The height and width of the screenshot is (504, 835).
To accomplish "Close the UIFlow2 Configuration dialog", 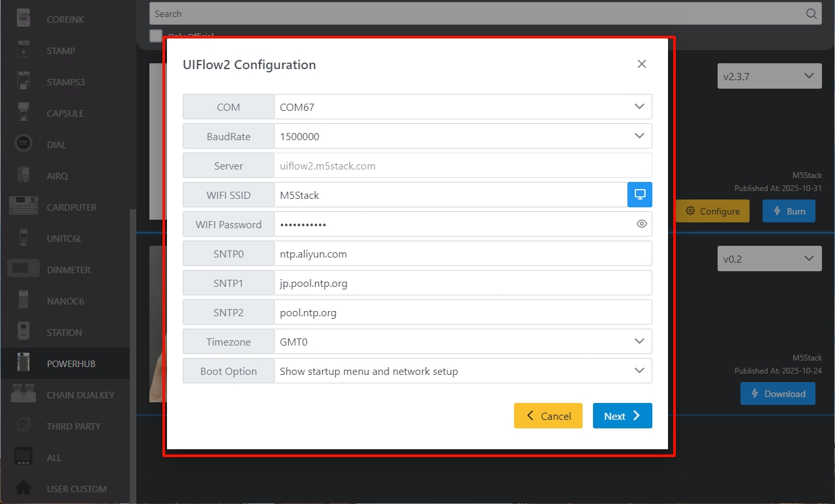I will 641,64.
